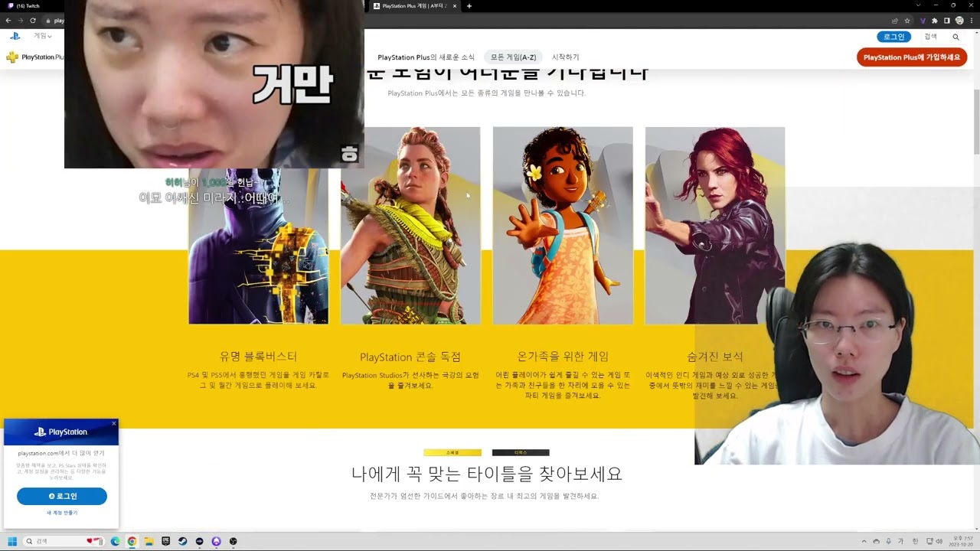The height and width of the screenshot is (551, 980).
Task: Click the blue 로그인 button in the header
Action: click(x=893, y=37)
